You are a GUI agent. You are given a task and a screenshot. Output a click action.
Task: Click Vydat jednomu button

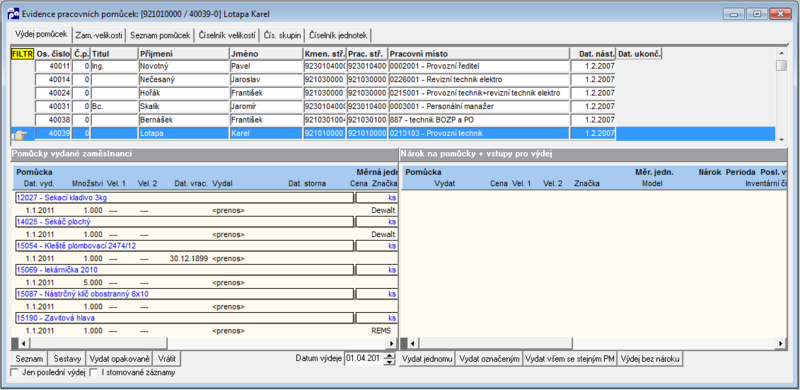click(427, 359)
